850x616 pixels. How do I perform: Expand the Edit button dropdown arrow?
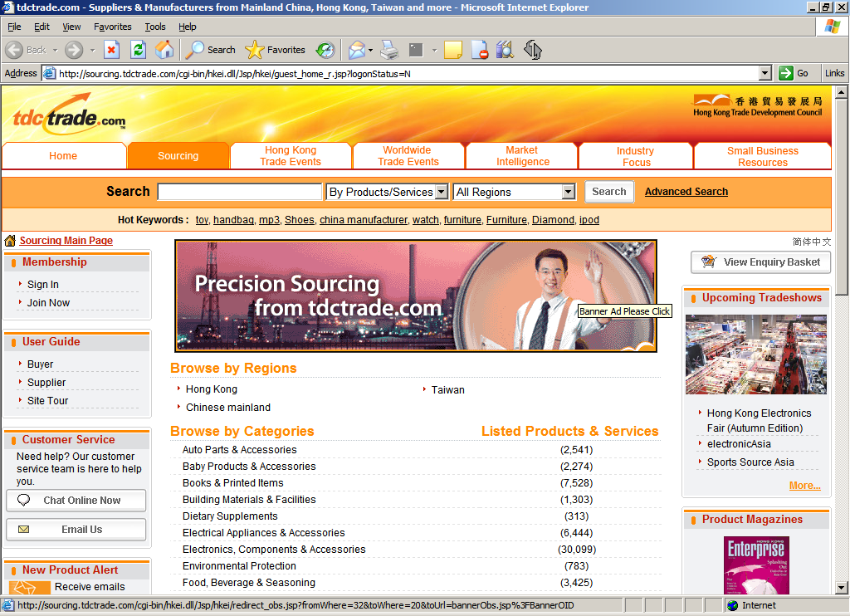coord(434,51)
